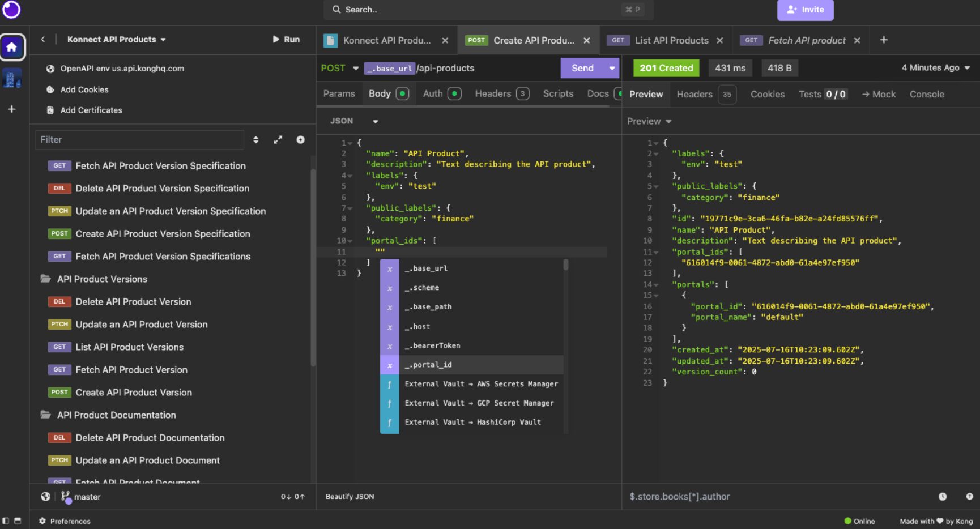
Task: Collapse the response portals block at line 14
Action: [656, 285]
